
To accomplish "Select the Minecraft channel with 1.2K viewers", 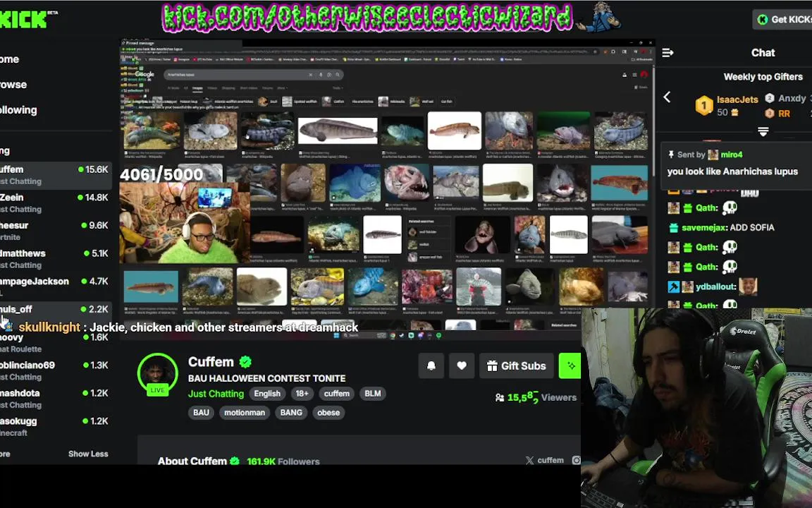I will tap(55, 427).
